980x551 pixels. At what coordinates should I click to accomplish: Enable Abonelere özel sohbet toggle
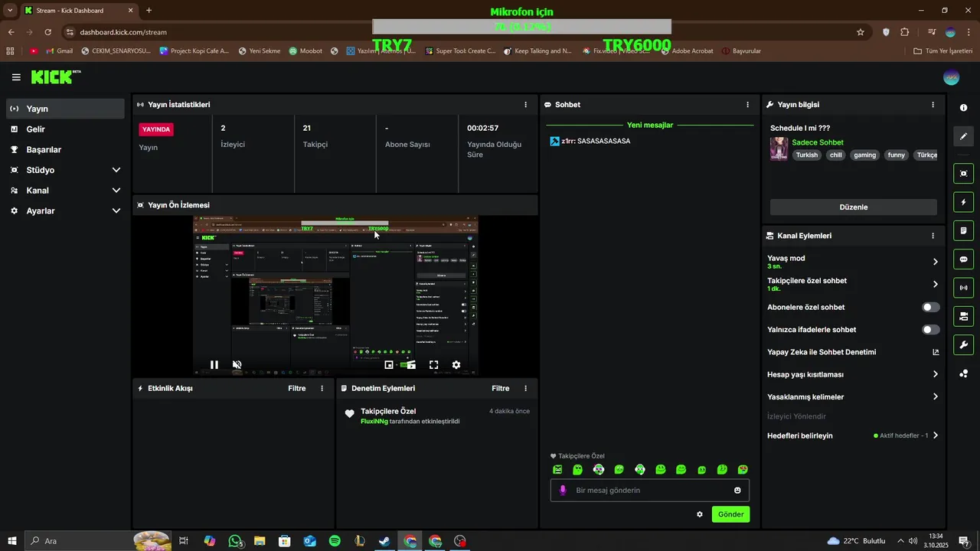931,308
